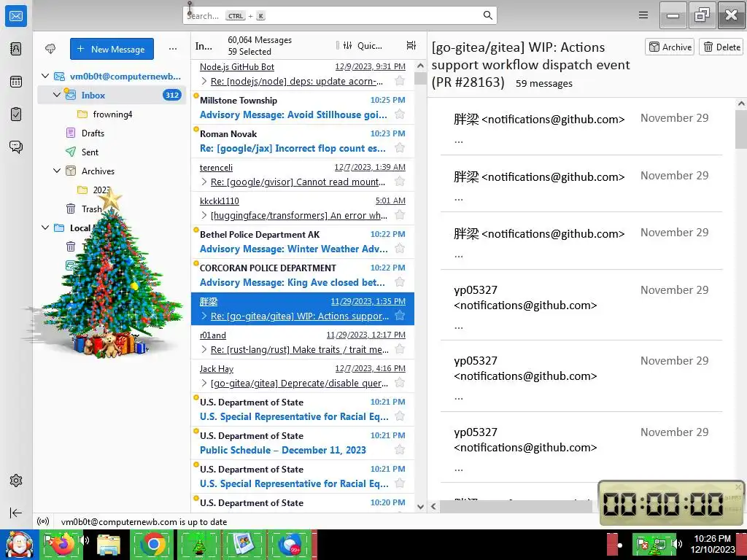Open message list display options icon
The image size is (747, 560).
(x=411, y=45)
